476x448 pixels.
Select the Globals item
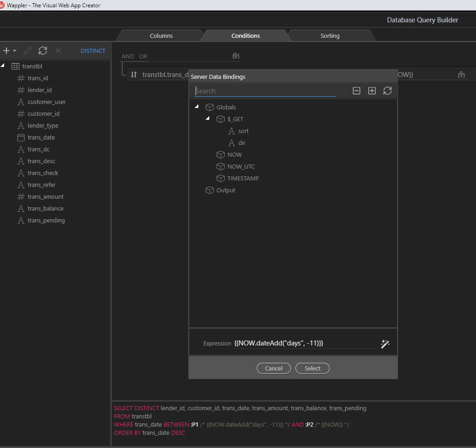pos(226,107)
